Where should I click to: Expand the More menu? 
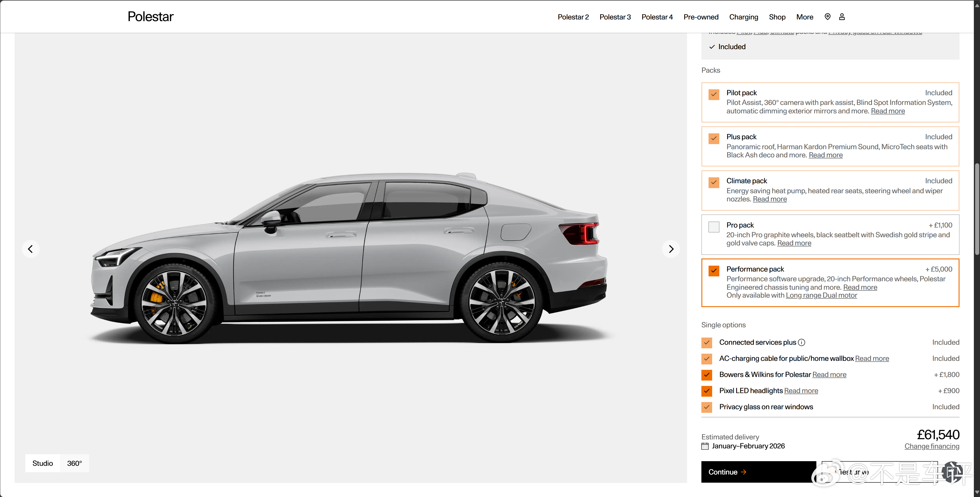(x=805, y=17)
